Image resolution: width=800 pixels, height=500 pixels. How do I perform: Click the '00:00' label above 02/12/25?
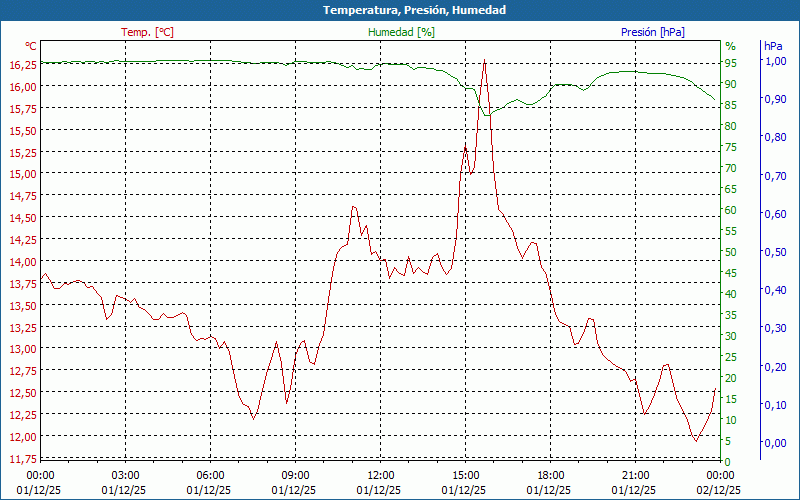pos(720,476)
